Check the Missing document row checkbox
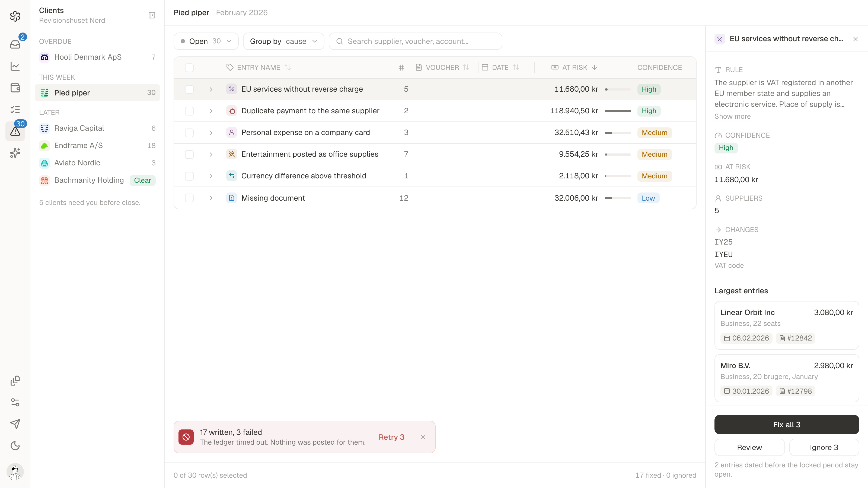This screenshot has height=488, width=868. pos(189,198)
